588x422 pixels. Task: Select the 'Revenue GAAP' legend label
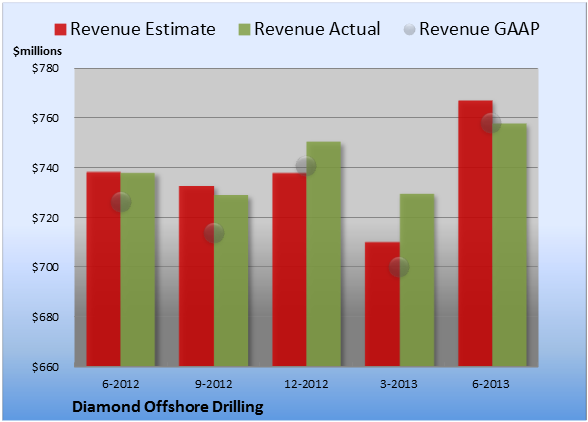[x=479, y=29]
